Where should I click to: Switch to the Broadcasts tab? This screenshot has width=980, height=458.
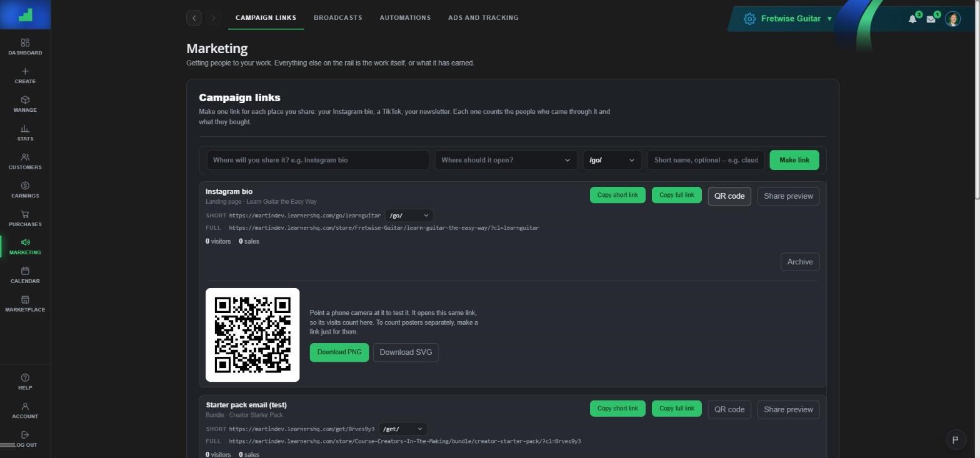pyautogui.click(x=337, y=17)
